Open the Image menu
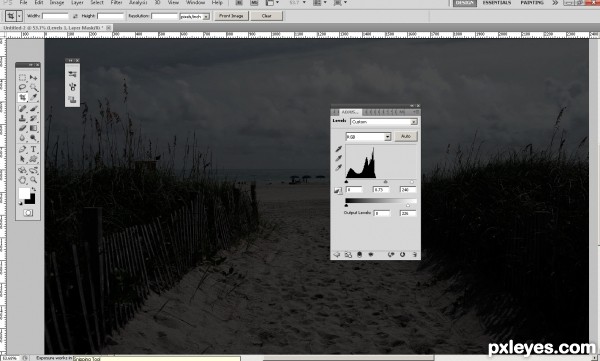This screenshot has height=361, width=600. pos(57,2)
